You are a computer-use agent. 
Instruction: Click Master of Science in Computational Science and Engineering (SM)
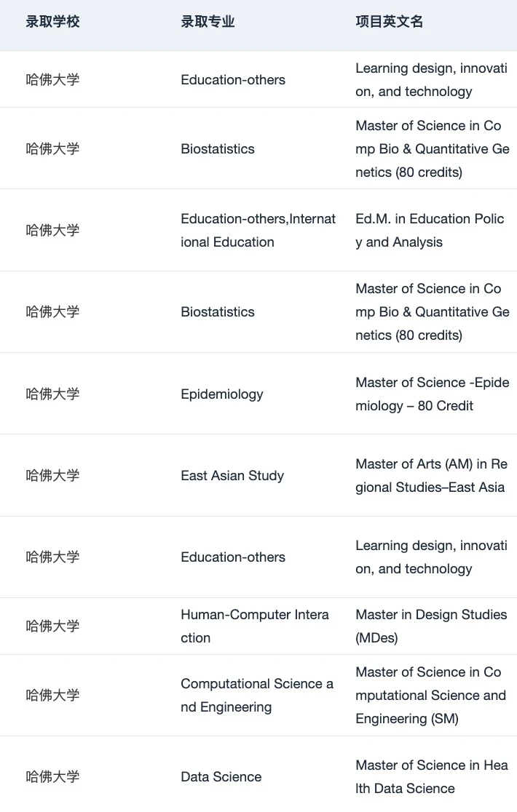[430, 696]
